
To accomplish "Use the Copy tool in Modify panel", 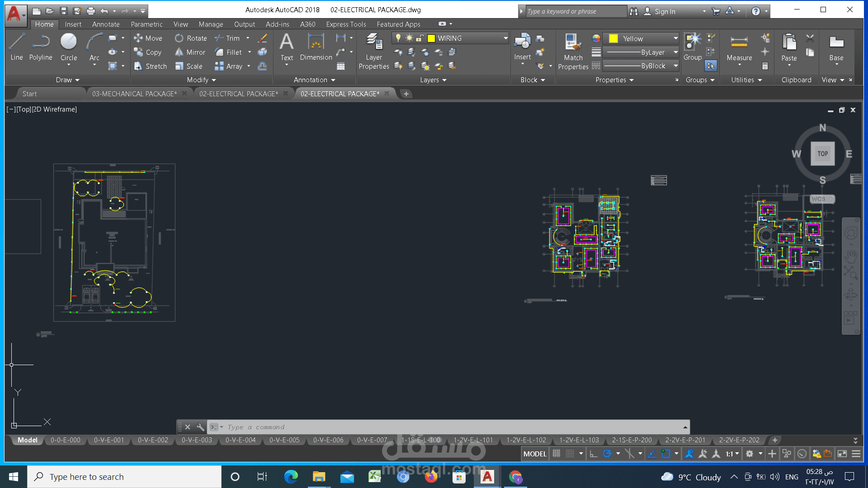I will point(148,52).
